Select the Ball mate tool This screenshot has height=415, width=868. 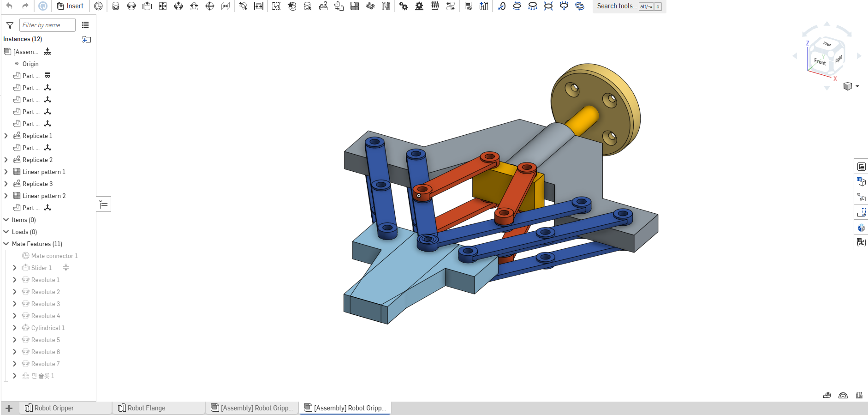point(210,6)
